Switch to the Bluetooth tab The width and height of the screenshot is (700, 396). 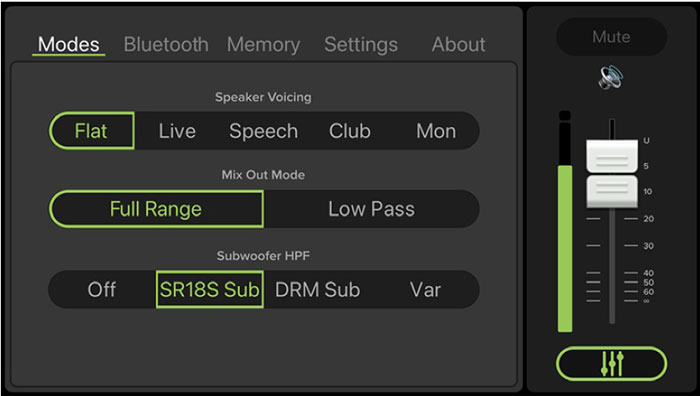pyautogui.click(x=166, y=44)
